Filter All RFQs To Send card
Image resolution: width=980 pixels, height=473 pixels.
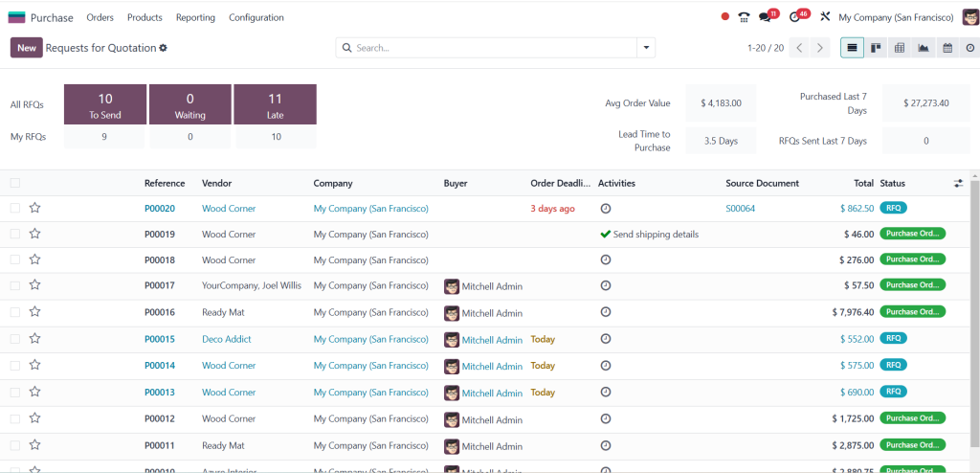tap(105, 104)
